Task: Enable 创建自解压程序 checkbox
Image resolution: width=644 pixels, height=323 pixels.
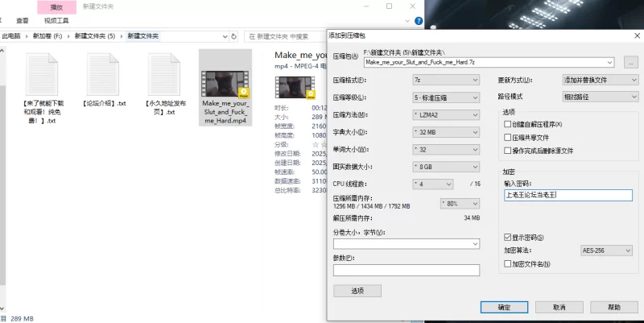Action: coord(508,124)
